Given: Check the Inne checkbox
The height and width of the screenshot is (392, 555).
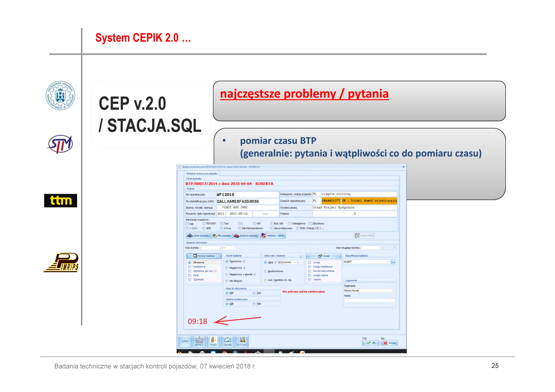Looking at the screenshot, I should (x=189, y=275).
